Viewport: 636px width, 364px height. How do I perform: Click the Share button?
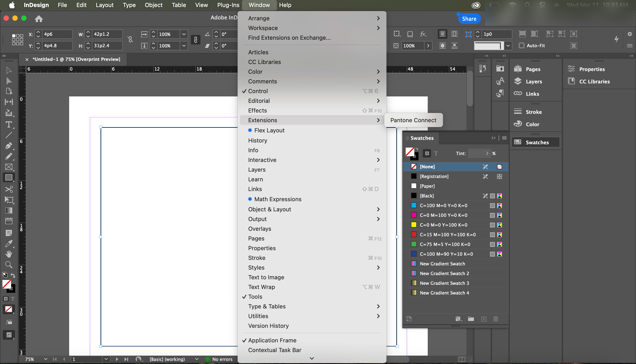point(469,19)
